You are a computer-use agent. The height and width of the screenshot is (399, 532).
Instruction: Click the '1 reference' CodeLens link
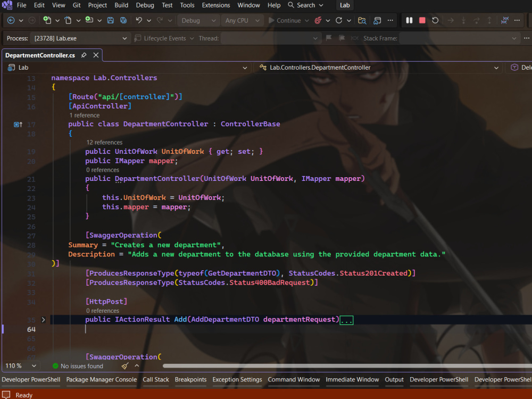click(84, 115)
